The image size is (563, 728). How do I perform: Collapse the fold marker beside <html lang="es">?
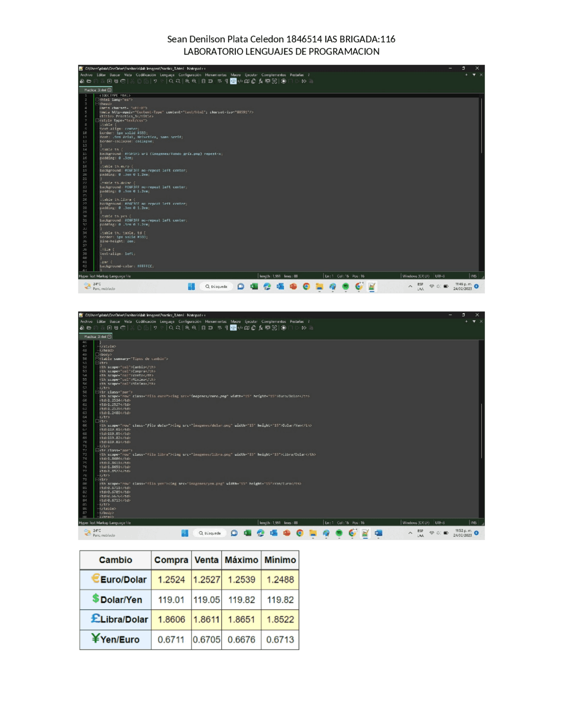click(x=97, y=100)
